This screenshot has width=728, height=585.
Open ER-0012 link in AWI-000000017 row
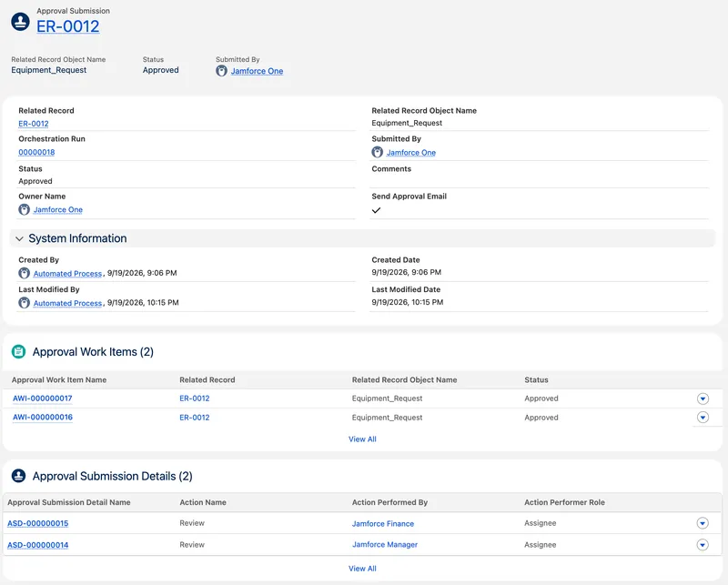(x=195, y=398)
